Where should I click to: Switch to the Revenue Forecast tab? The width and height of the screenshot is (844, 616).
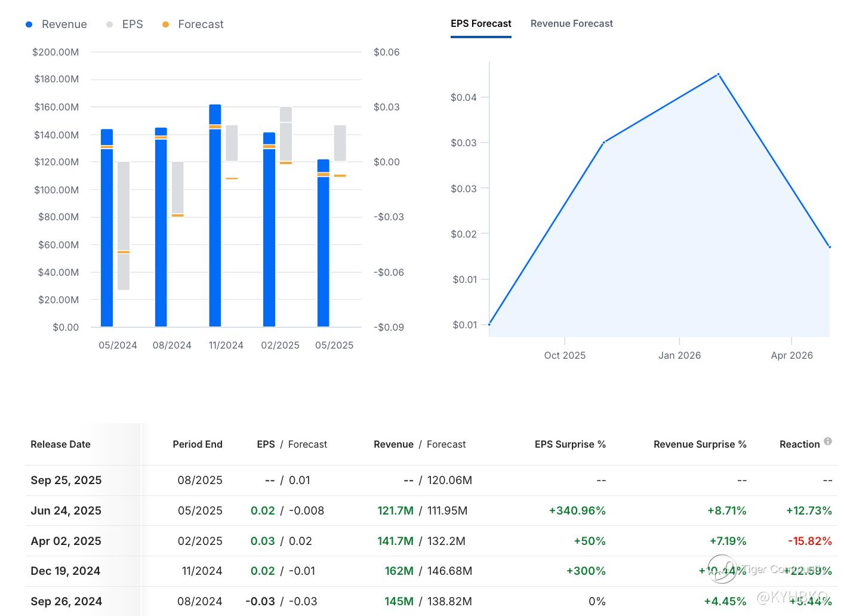[571, 24]
